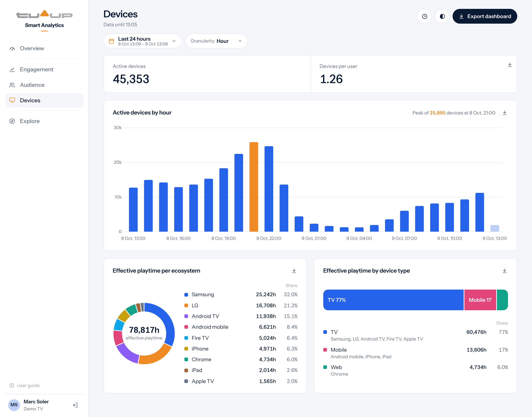The image size is (532, 417).
Task: Open the Last 24 hours date picker
Action: pos(143,41)
